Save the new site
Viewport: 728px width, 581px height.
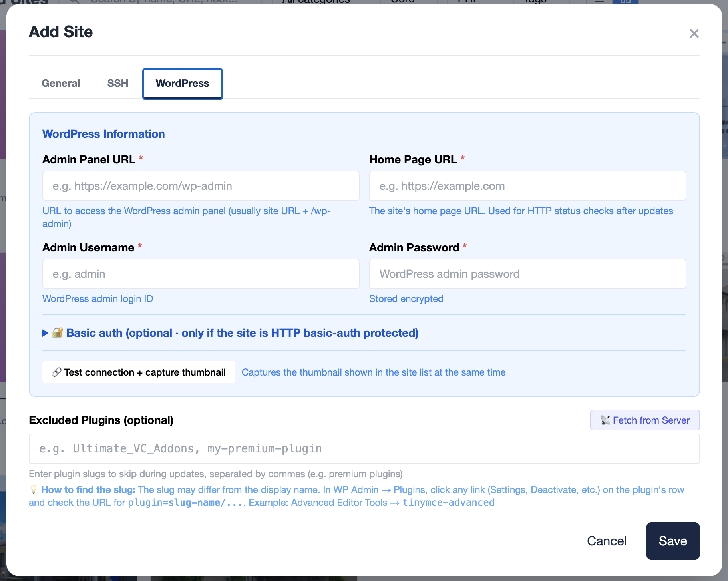click(x=673, y=541)
